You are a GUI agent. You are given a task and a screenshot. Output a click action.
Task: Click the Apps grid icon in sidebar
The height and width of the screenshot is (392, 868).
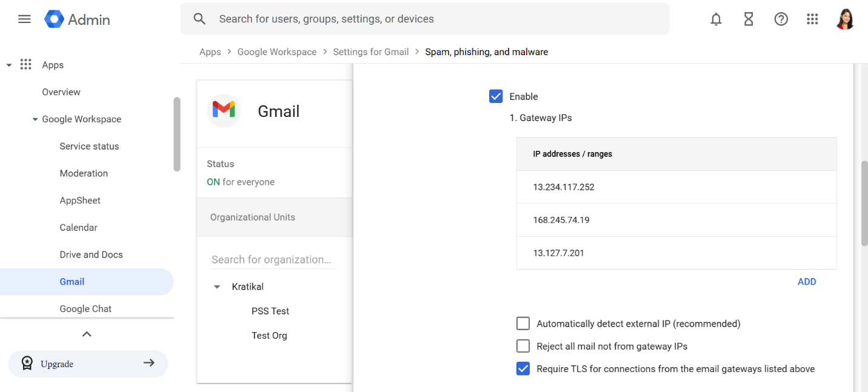click(x=25, y=64)
